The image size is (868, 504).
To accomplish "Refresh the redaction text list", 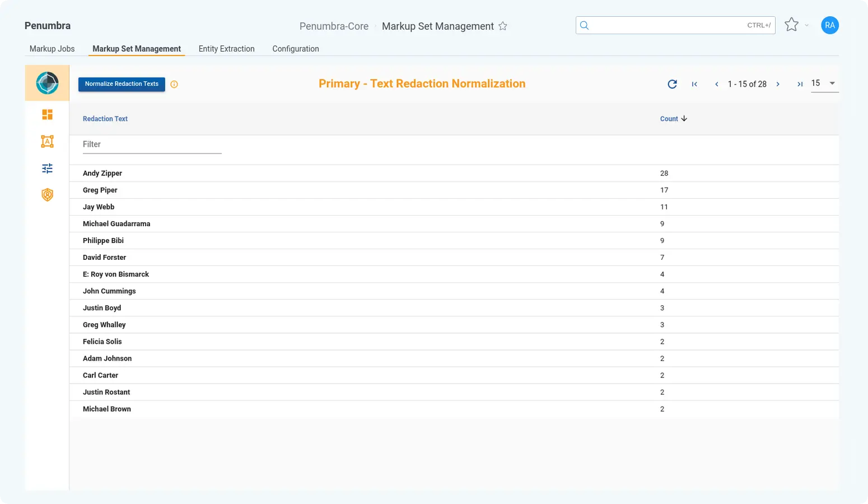I will coord(672,84).
